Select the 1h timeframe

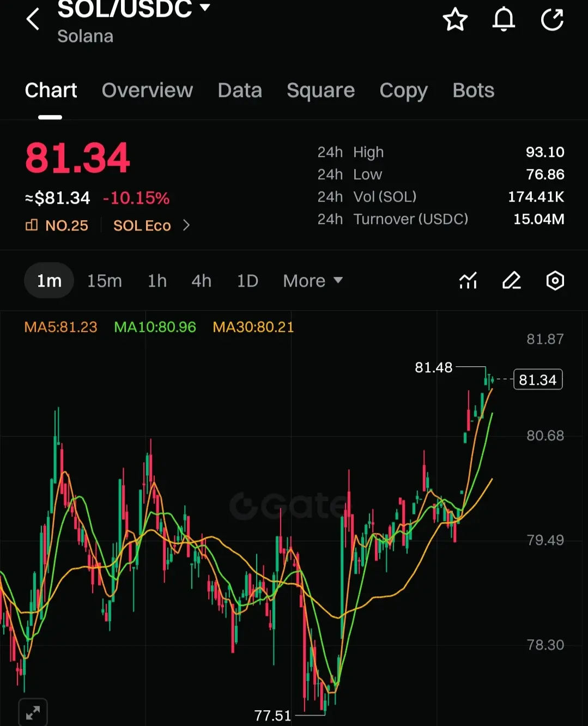pyautogui.click(x=157, y=281)
